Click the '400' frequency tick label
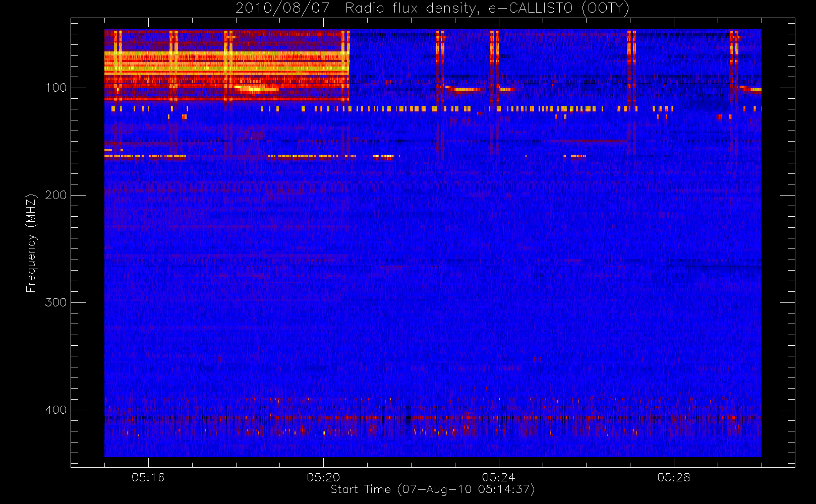Image resolution: width=816 pixels, height=504 pixels. [x=56, y=410]
